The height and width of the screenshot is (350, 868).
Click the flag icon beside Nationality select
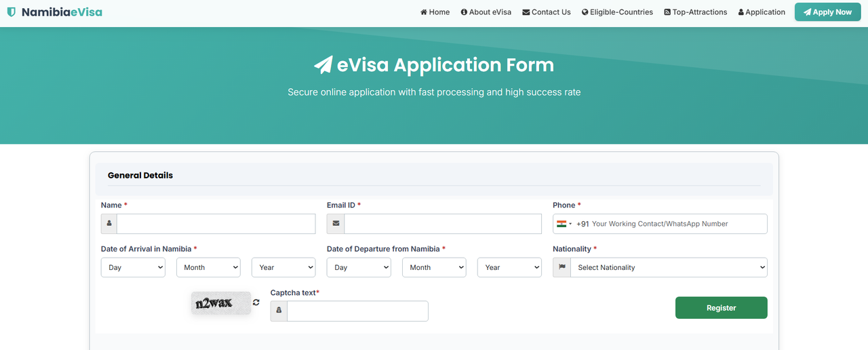[561, 267]
